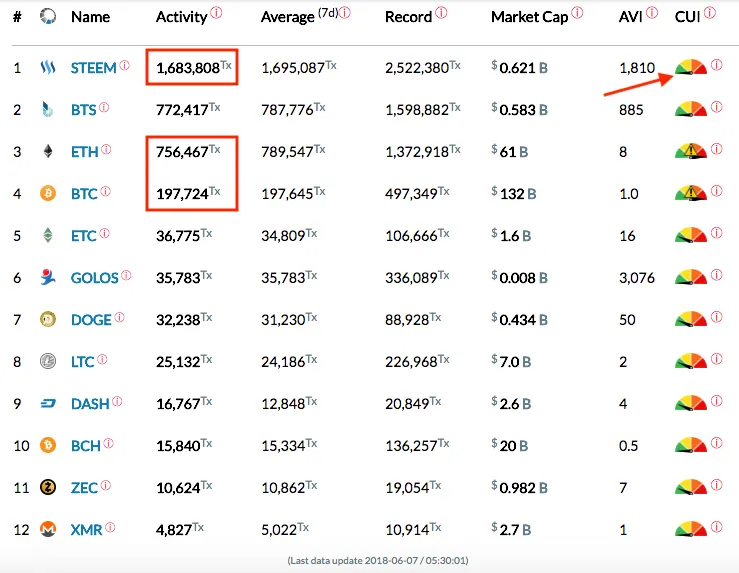Click LTC market cap $7.0 B

tap(511, 362)
